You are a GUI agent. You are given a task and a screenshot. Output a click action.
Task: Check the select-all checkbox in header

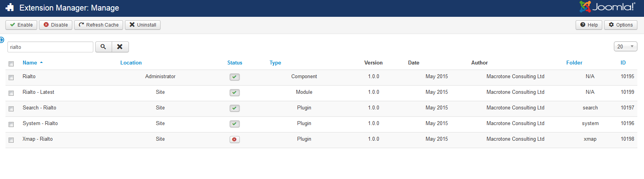[11, 64]
